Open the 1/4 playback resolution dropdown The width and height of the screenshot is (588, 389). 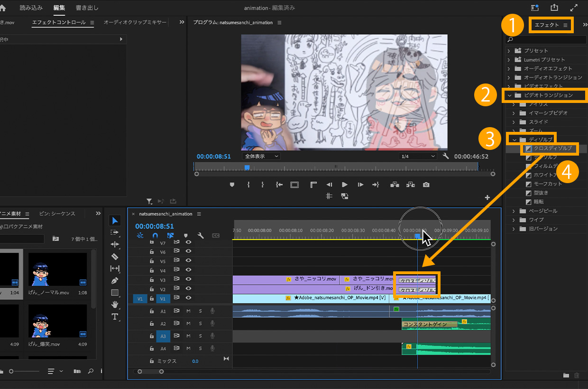[x=418, y=156]
